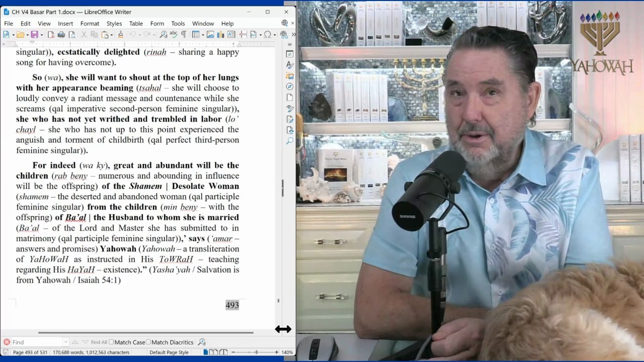This screenshot has width=644, height=362.
Task: Expand Insert Table dropdown arrow
Action: [x=203, y=35]
